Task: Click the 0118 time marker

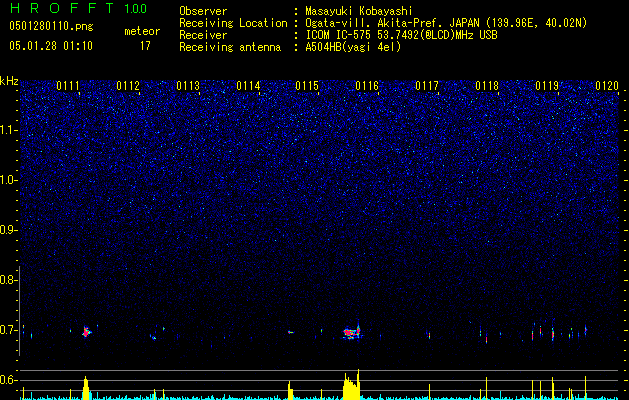Action: click(x=487, y=86)
